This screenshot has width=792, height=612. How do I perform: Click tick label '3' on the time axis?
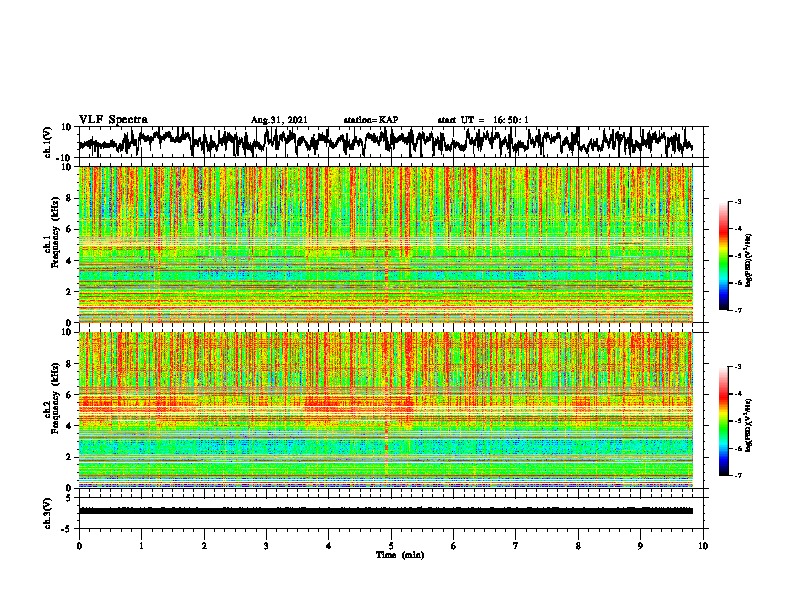click(x=266, y=546)
